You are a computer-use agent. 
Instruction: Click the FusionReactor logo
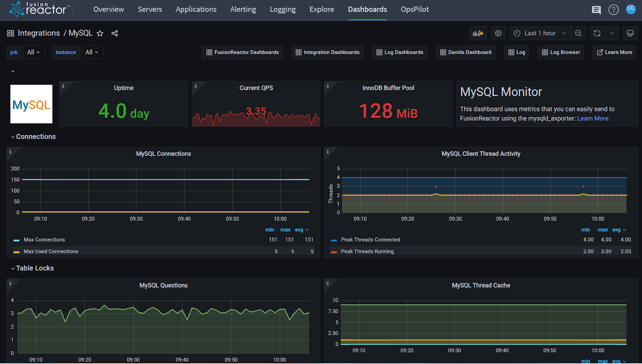[x=39, y=9]
